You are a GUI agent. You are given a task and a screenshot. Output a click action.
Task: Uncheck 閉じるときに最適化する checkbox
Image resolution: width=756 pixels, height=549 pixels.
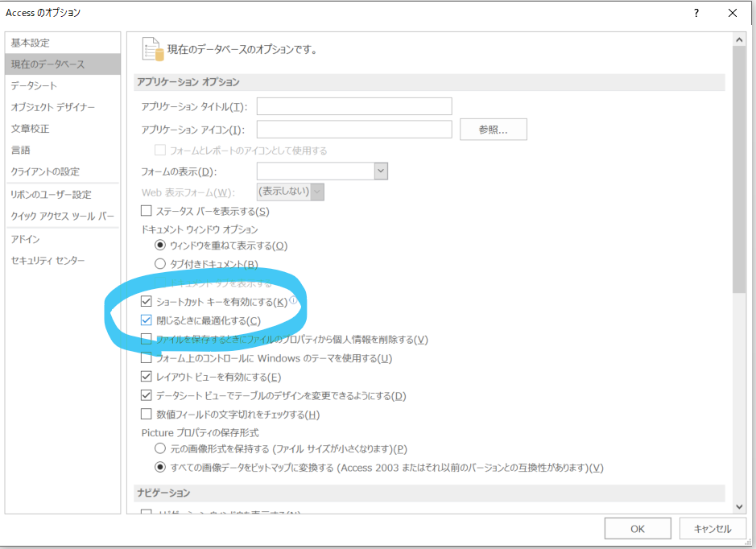[x=146, y=320]
